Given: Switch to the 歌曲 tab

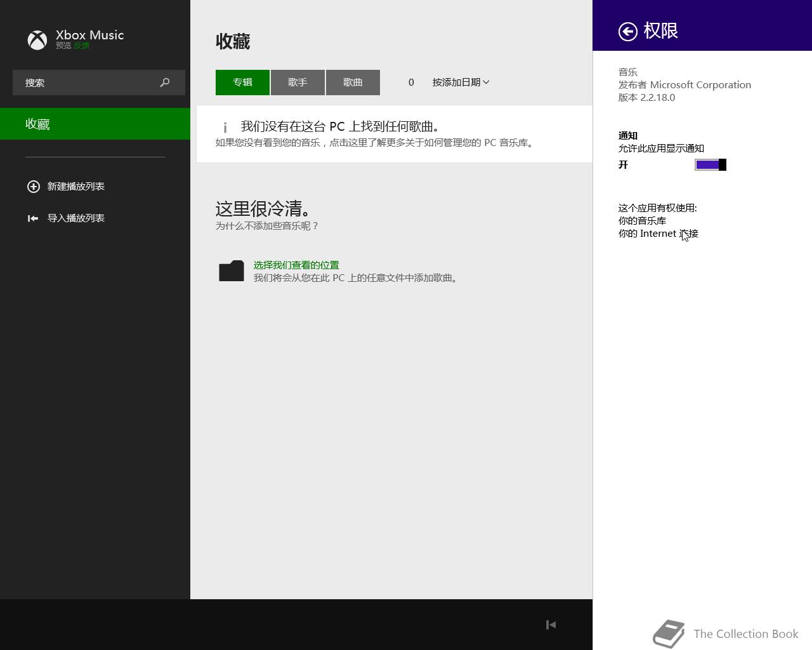Looking at the screenshot, I should pos(353,83).
